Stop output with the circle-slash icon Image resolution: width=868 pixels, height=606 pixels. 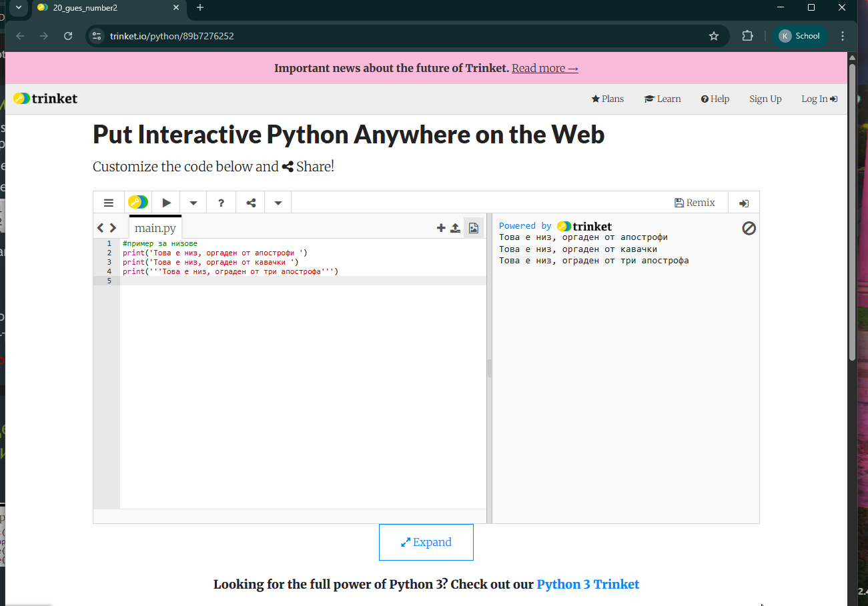tap(749, 229)
